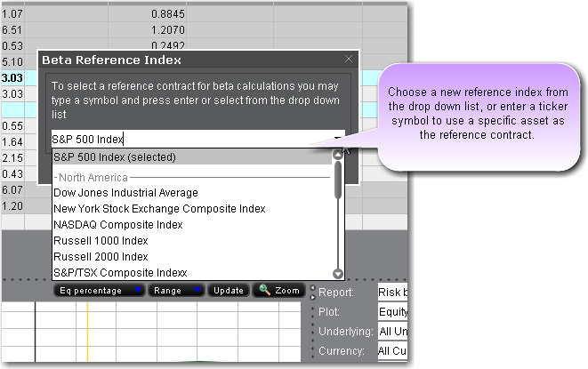Open the reference index dropdown arrow

(338, 139)
